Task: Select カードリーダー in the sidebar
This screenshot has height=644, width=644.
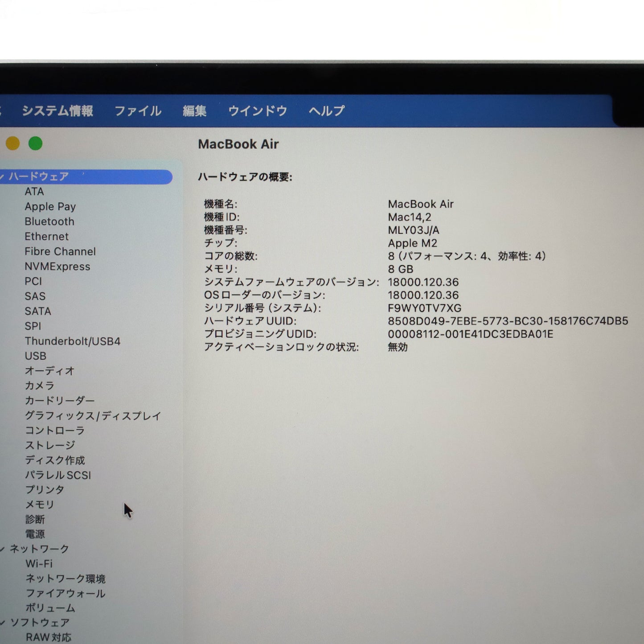Action: pyautogui.click(x=60, y=401)
